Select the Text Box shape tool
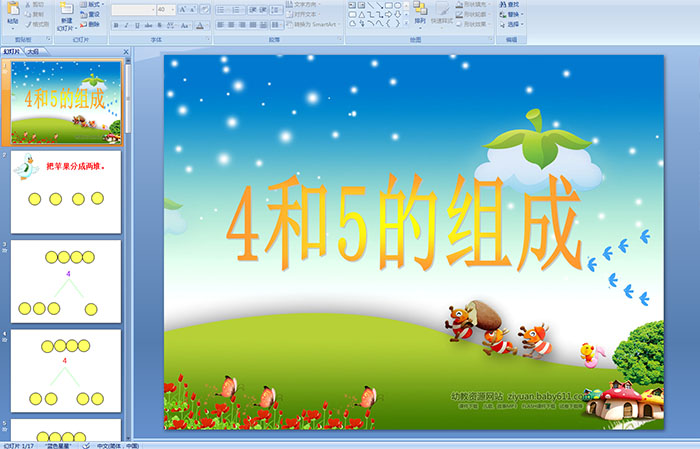 (x=352, y=5)
